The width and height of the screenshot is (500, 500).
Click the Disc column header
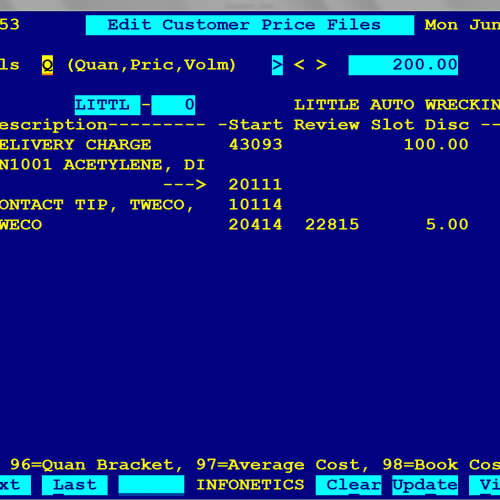(447, 125)
